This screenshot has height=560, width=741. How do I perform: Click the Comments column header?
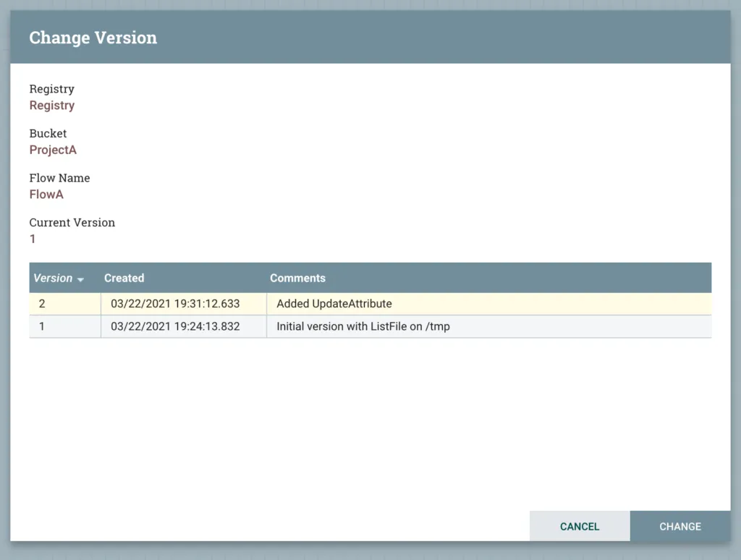[x=297, y=278]
